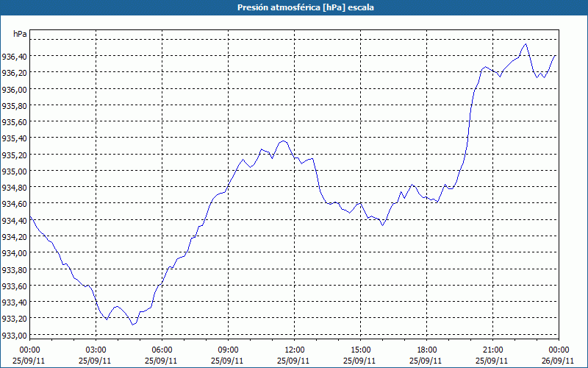Click the 933,80 y-axis label
This screenshot has width=588, height=368.
click(14, 269)
